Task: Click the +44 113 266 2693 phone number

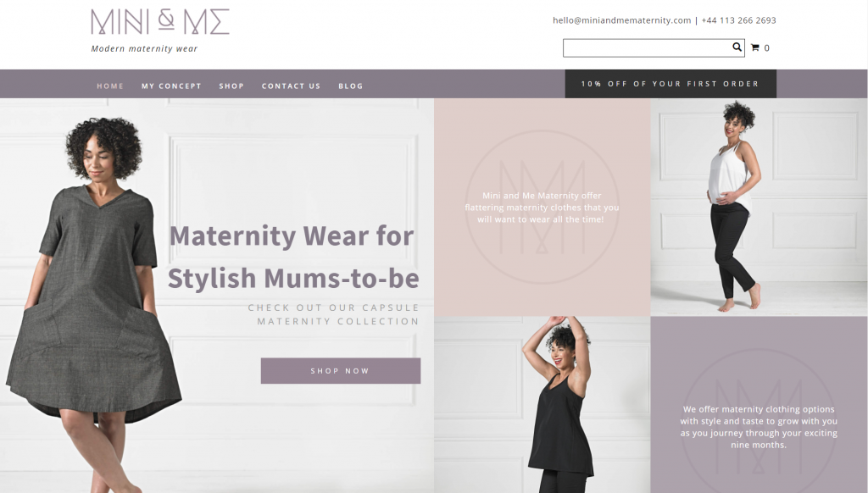Action: coord(738,20)
